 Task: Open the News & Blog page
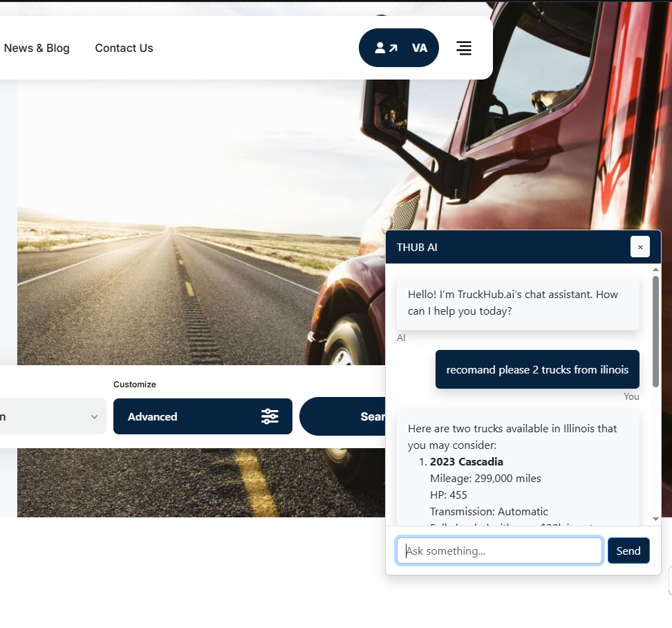click(37, 48)
